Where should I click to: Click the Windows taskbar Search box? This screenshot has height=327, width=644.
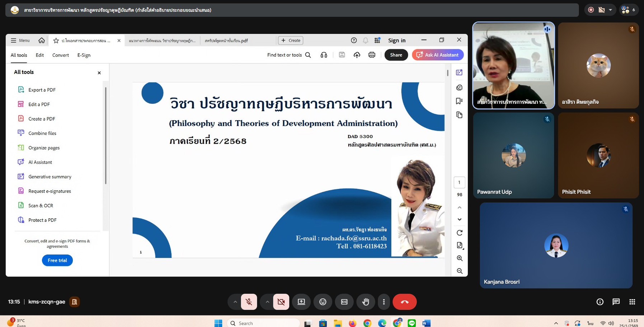click(264, 323)
